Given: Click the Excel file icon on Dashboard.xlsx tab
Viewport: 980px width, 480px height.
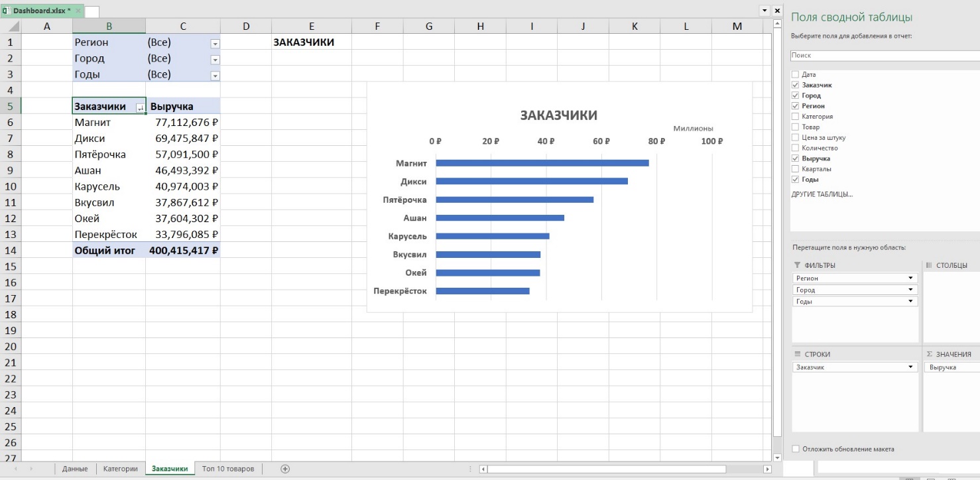Looking at the screenshot, I should [7, 11].
